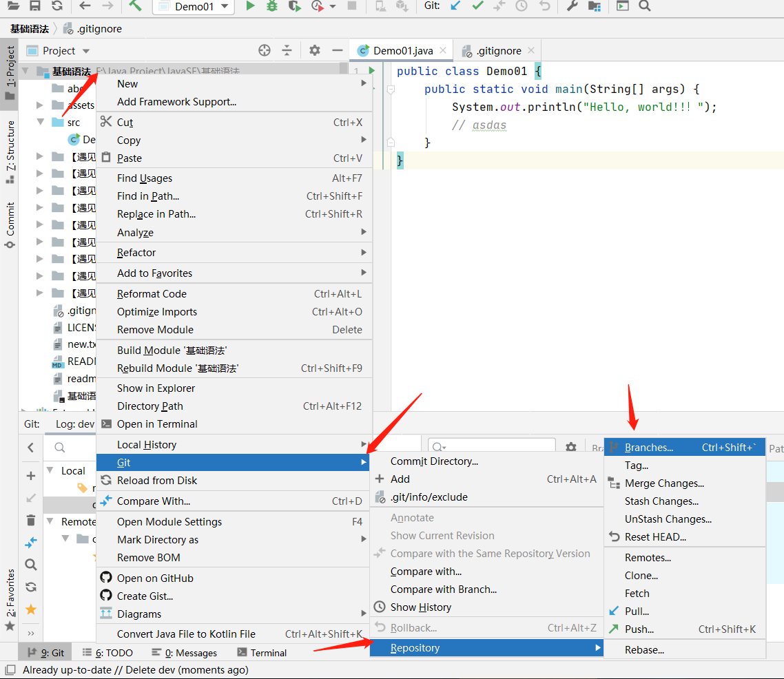This screenshot has height=679, width=784.
Task: Click Show History in Git menu
Action: coord(486,607)
